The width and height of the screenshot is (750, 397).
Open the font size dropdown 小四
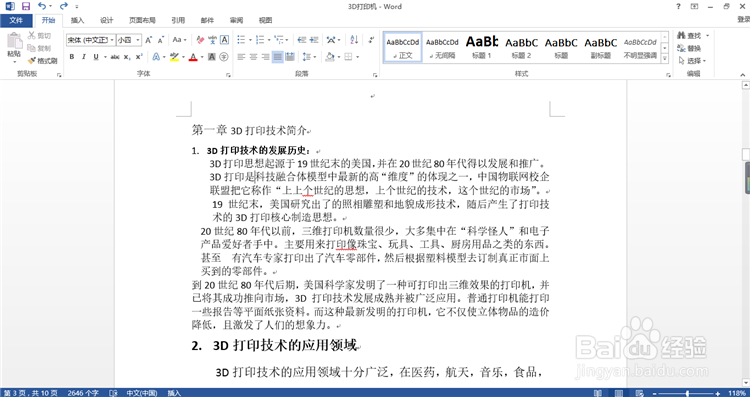click(x=138, y=40)
